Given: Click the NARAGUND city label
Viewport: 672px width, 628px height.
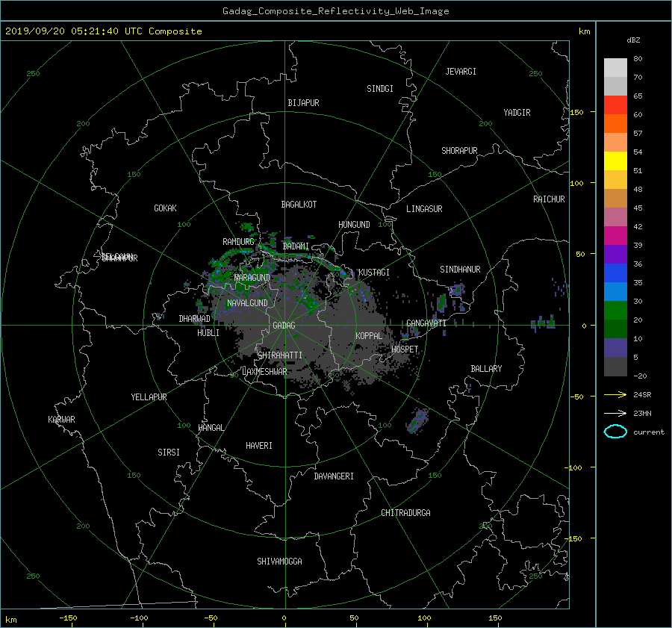Looking at the screenshot, I should pyautogui.click(x=252, y=278).
